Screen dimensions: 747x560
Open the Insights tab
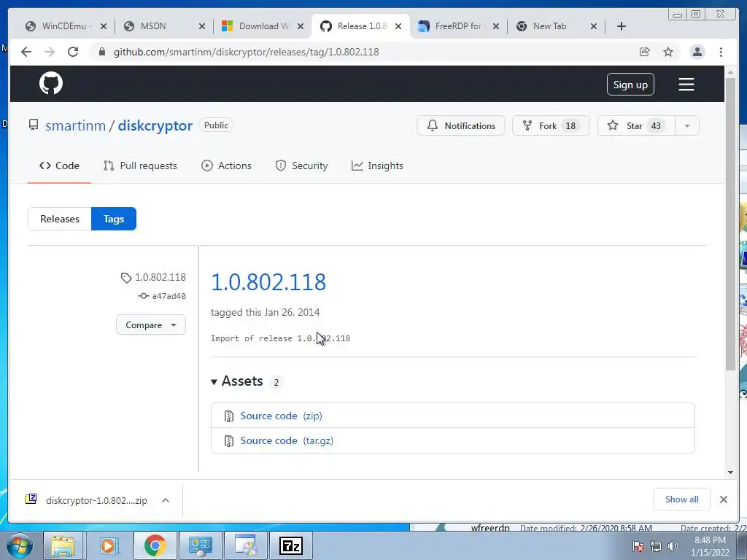[377, 166]
